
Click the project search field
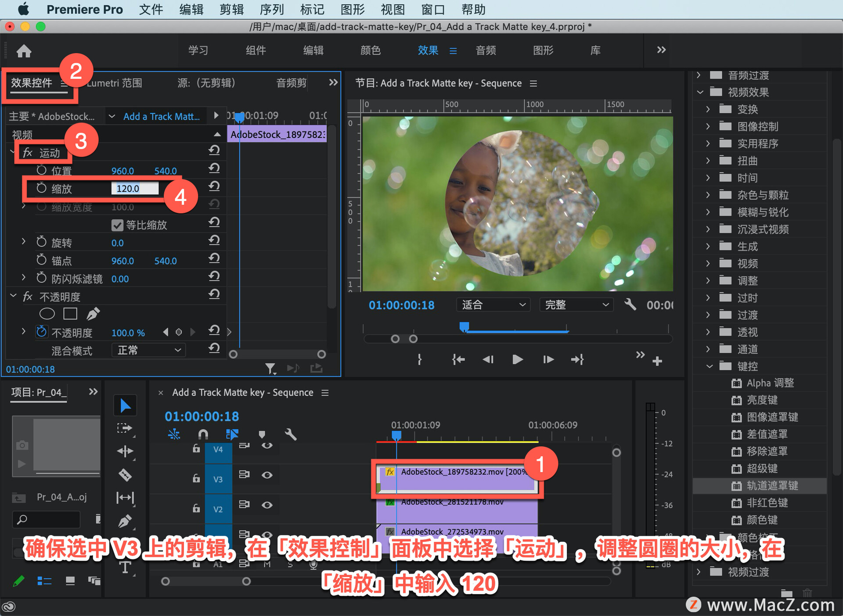(x=46, y=520)
